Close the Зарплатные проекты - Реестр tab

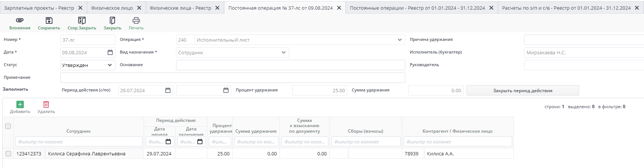pos(80,8)
